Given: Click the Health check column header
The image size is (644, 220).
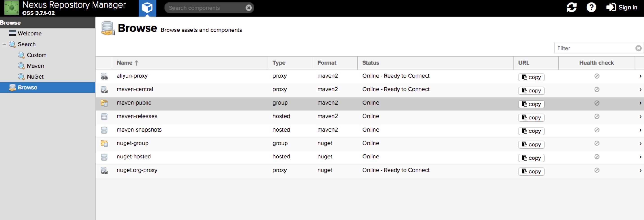Looking at the screenshot, I should tap(596, 63).
